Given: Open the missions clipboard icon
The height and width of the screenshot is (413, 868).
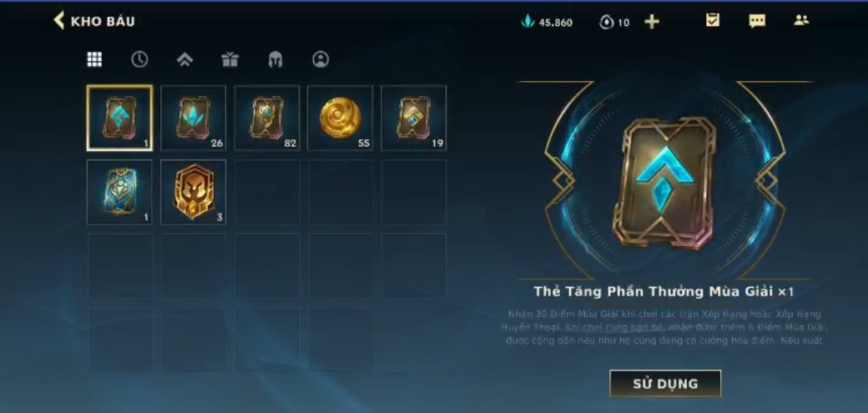Looking at the screenshot, I should [x=713, y=21].
